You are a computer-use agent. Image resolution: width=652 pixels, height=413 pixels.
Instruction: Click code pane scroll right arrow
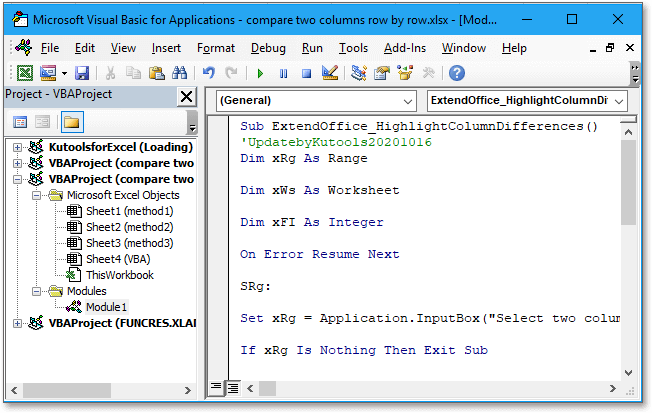[612, 388]
